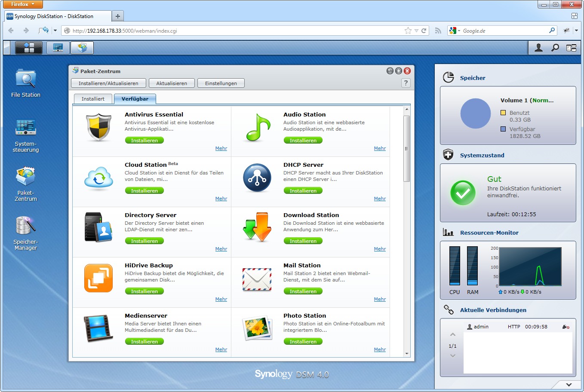Install Medienserver package
The image size is (584, 392).
coord(144,342)
